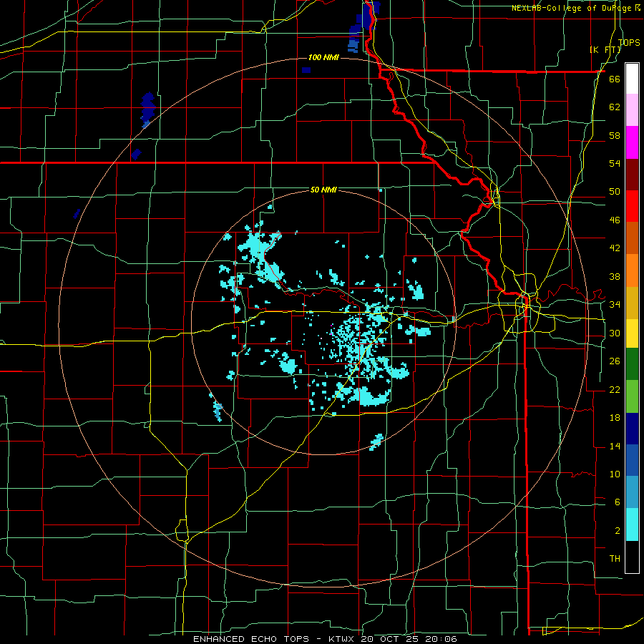Click the '14' legend value label

click(x=615, y=447)
